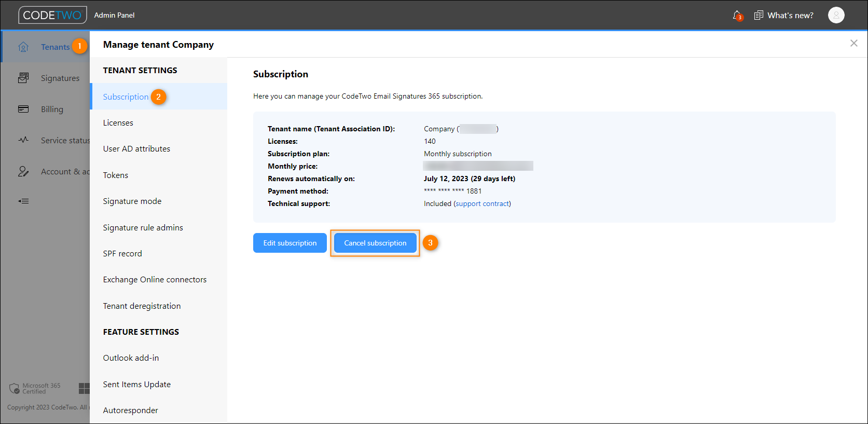868x424 pixels.
Task: Click the "Admin Panel" header text
Action: pos(114,15)
